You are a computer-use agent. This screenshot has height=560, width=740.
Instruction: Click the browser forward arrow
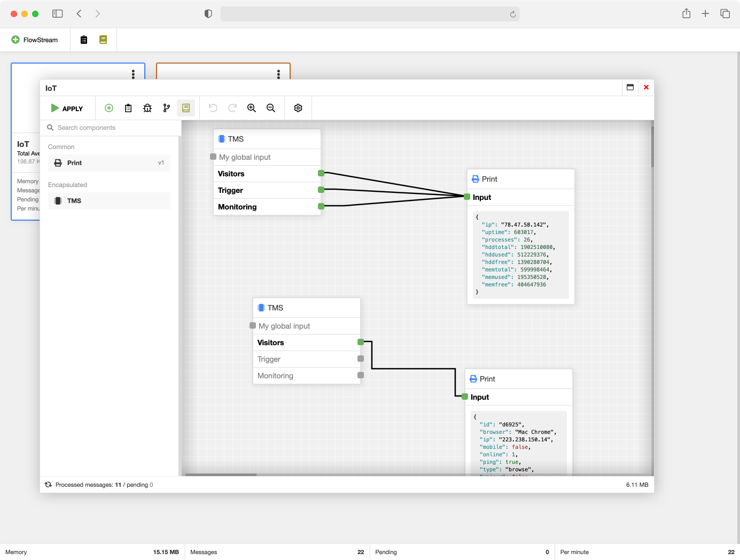pos(98,13)
